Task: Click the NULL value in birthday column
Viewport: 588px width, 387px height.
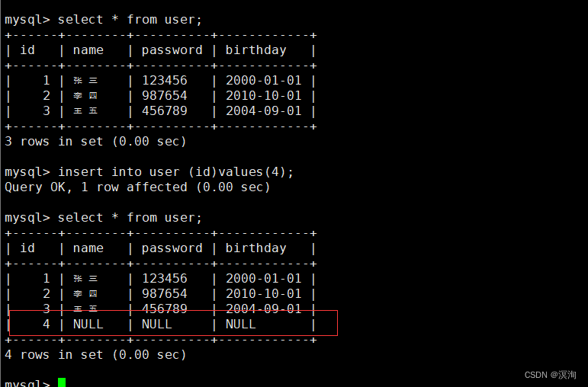Action: click(241, 324)
